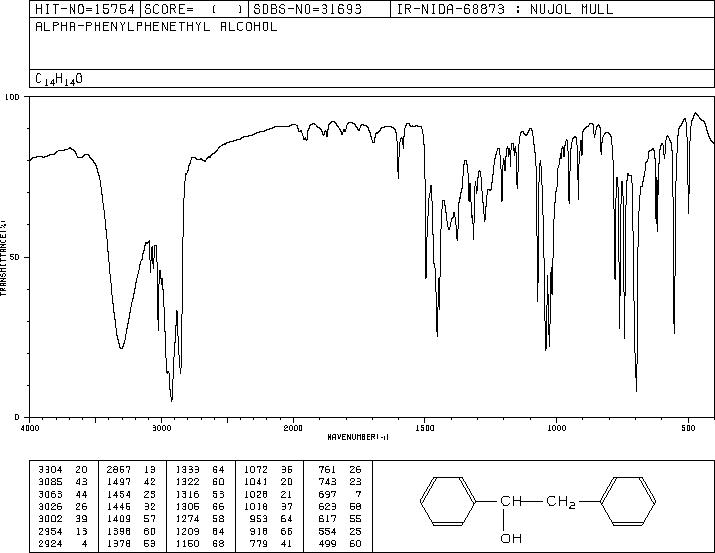Click peak table entry 761

[327, 470]
